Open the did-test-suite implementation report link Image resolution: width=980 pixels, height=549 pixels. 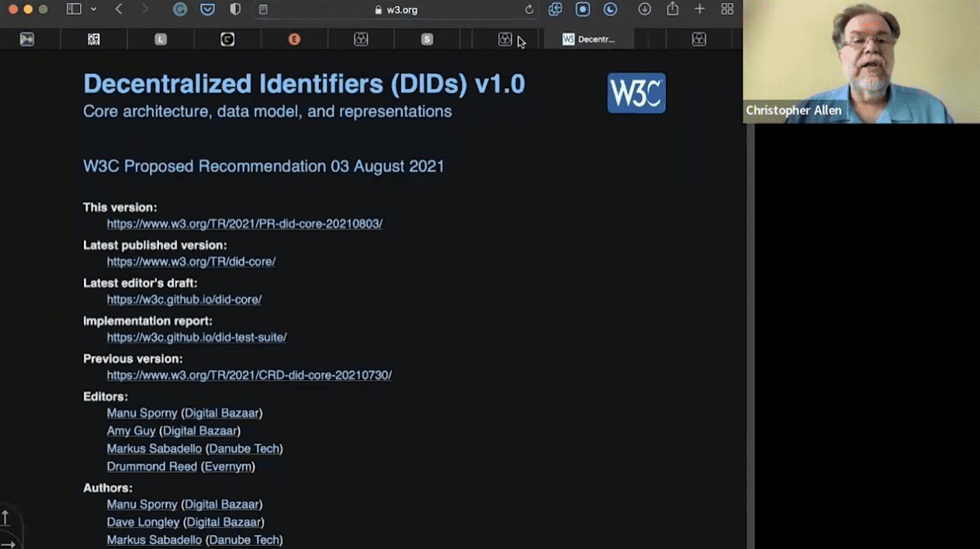point(196,337)
